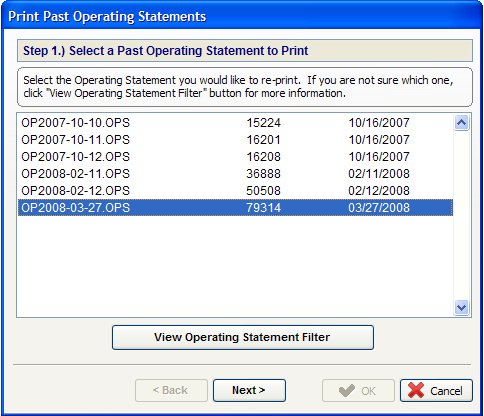Click the red X Cancel icon
Image resolution: width=484 pixels, height=416 pixels.
tap(416, 390)
